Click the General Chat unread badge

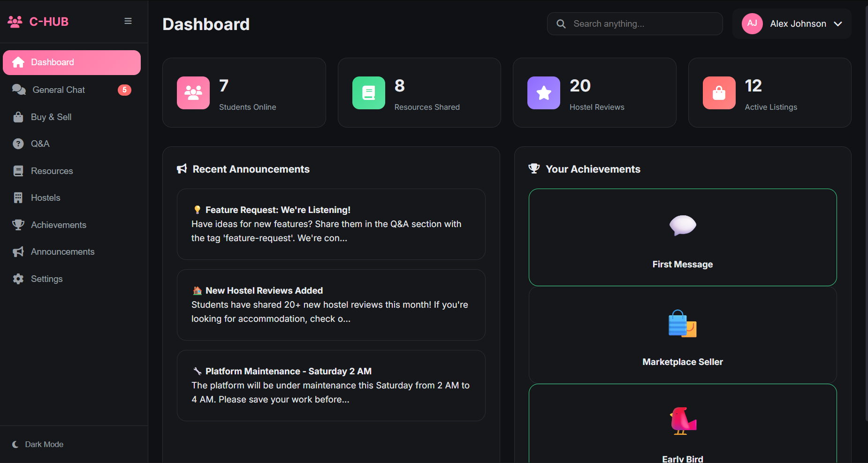click(x=124, y=90)
